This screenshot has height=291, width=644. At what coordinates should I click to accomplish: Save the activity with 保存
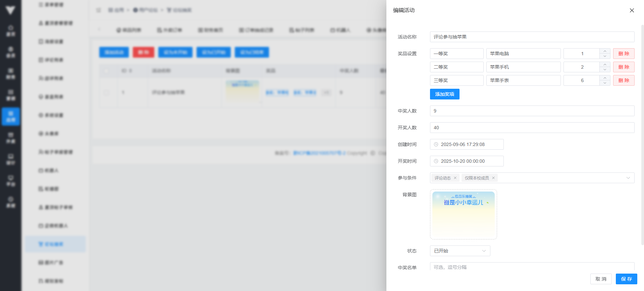point(626,279)
